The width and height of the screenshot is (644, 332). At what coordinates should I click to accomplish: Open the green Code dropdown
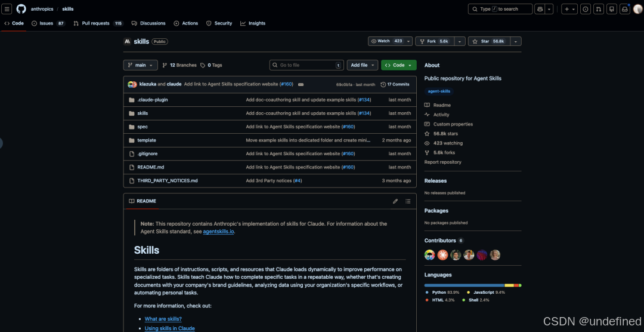pos(399,65)
